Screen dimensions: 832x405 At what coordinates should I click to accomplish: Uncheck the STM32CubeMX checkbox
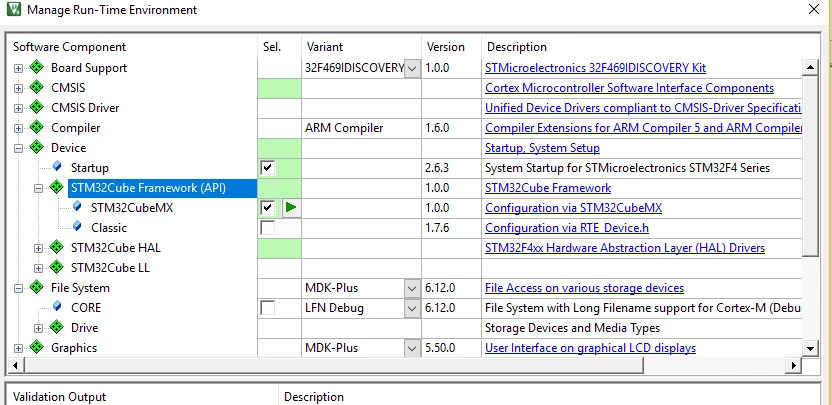click(x=268, y=208)
